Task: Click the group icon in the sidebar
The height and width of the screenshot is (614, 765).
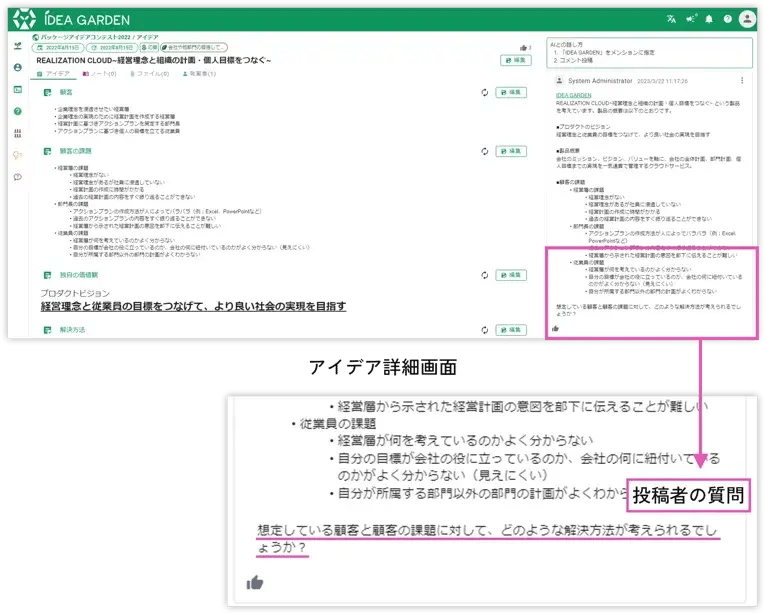Action: [18, 133]
